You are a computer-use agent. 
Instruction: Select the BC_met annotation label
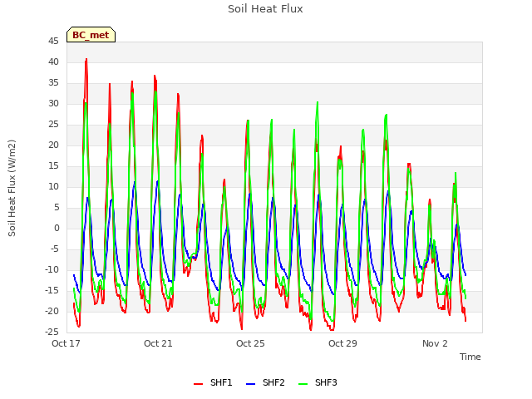pos(91,35)
